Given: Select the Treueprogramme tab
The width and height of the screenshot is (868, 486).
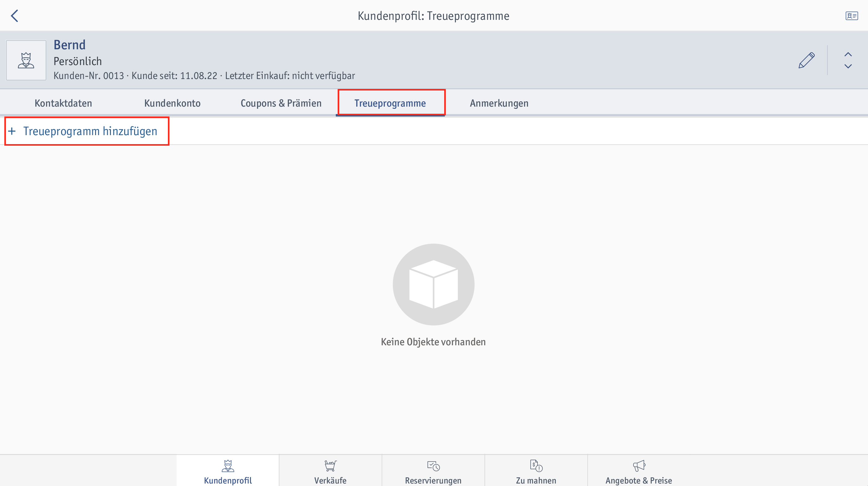Looking at the screenshot, I should coord(390,103).
